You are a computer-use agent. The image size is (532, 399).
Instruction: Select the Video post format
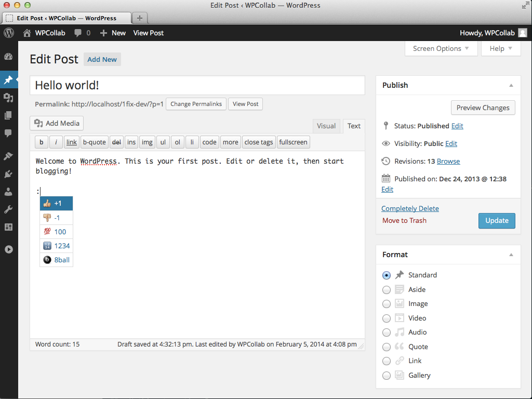[x=387, y=318]
